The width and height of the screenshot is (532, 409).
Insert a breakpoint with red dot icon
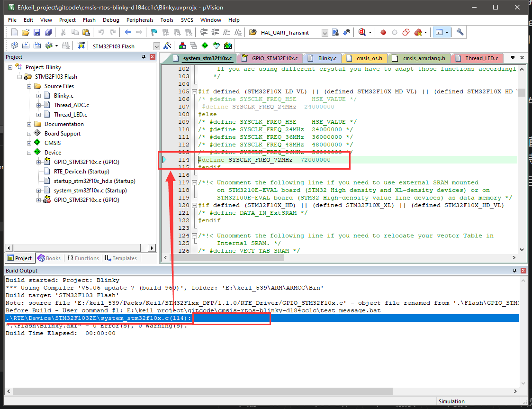(x=383, y=32)
